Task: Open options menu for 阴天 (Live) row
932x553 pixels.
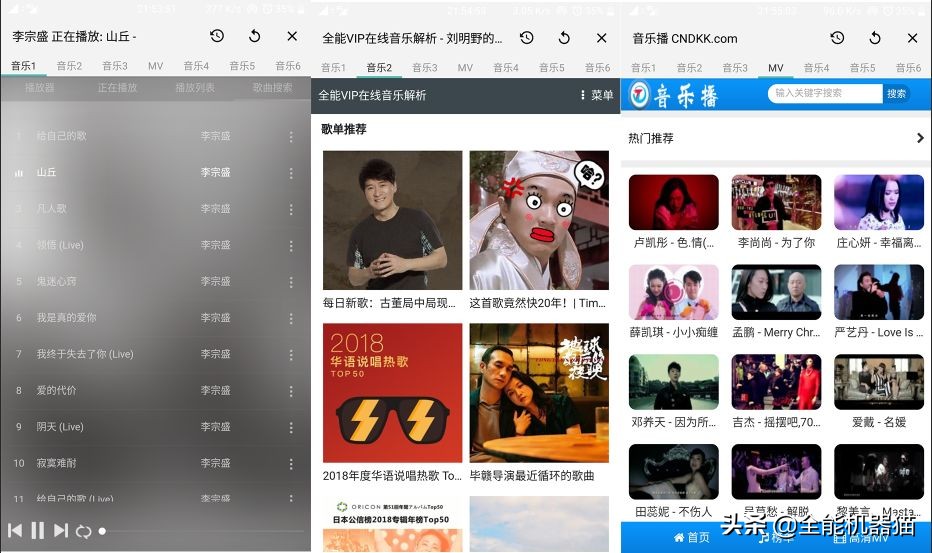Action: pyautogui.click(x=291, y=428)
